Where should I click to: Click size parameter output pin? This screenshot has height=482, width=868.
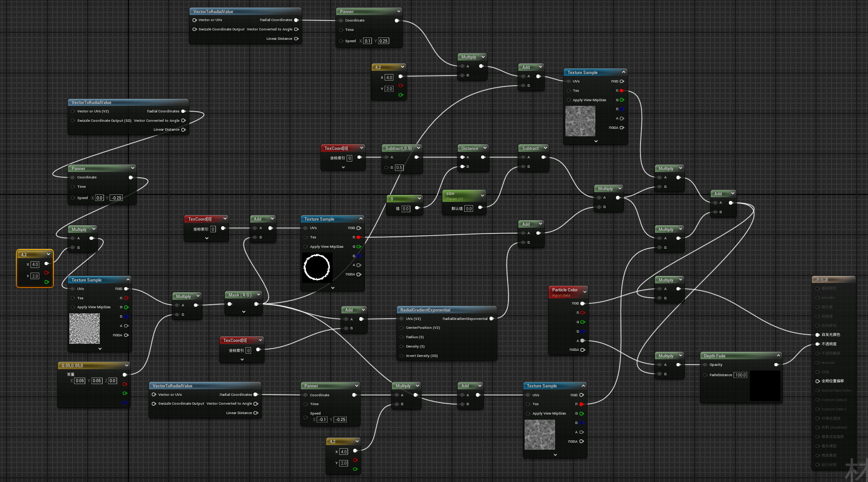coord(480,208)
